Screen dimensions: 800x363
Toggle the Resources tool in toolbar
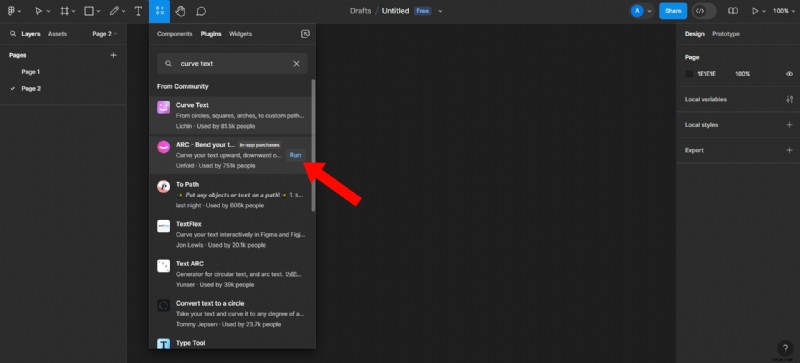coord(160,11)
